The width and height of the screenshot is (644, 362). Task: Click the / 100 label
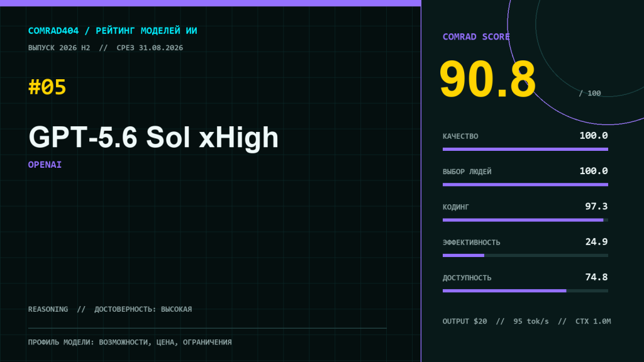tap(590, 93)
